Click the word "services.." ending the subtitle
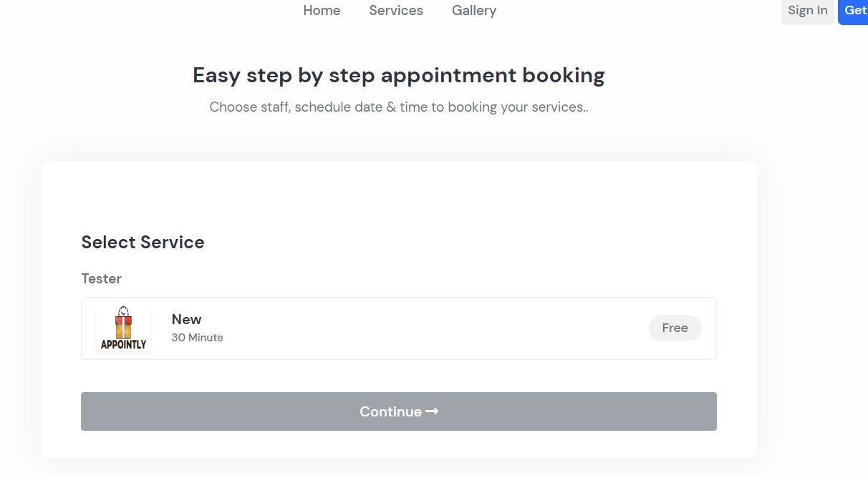868x478 pixels. 559,107
